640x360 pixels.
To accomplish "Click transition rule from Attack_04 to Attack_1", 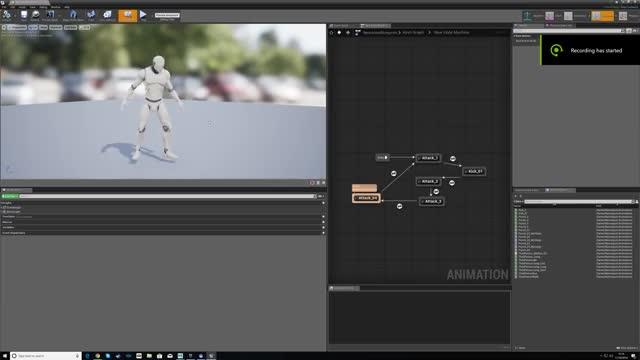I will (x=393, y=173).
